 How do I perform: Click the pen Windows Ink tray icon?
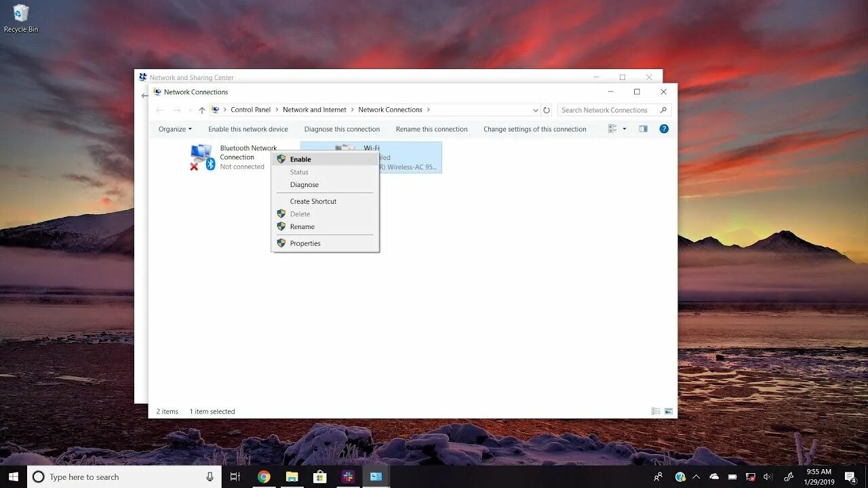tap(789, 476)
